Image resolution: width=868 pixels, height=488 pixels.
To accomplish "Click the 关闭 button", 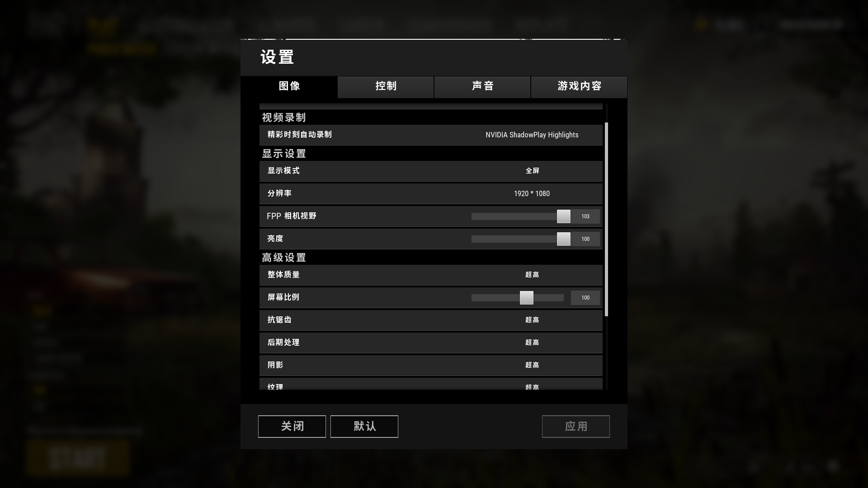I will 292,427.
